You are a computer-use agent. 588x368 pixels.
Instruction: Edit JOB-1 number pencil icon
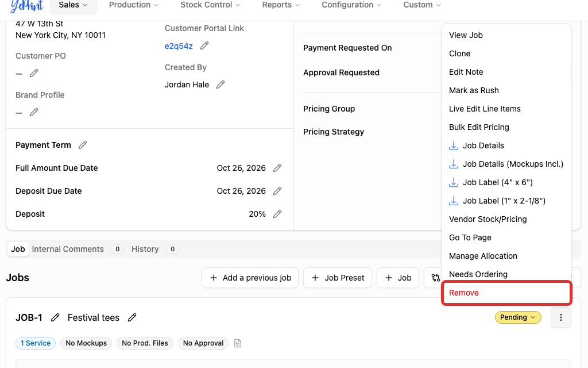pyautogui.click(x=55, y=317)
